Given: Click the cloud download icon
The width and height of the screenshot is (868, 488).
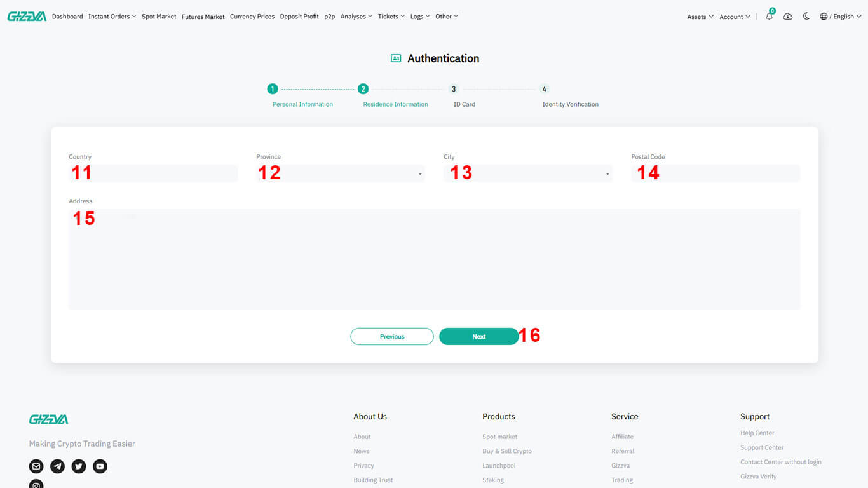Looking at the screenshot, I should click(x=788, y=17).
